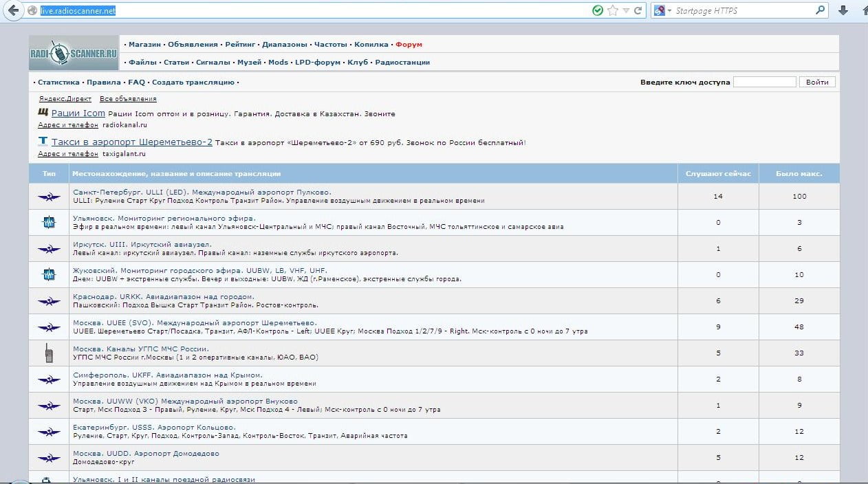Click the Пулково row aviation wings icon

(49, 197)
